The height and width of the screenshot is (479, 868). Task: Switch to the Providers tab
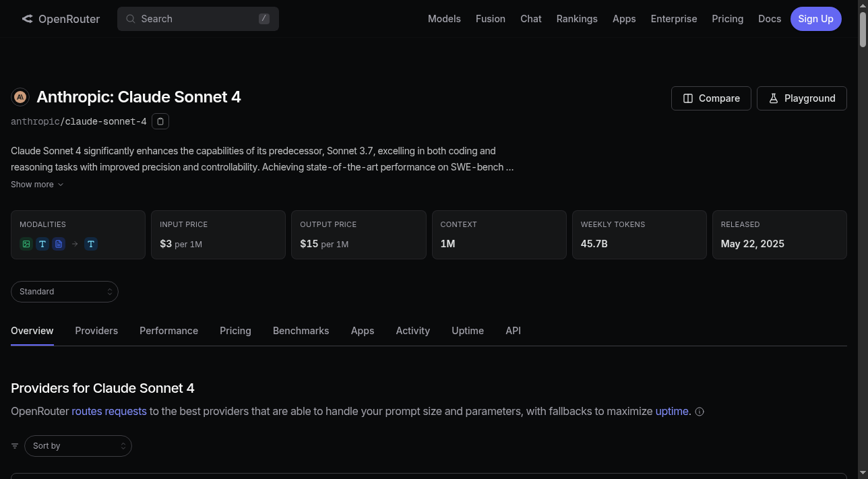tap(96, 331)
